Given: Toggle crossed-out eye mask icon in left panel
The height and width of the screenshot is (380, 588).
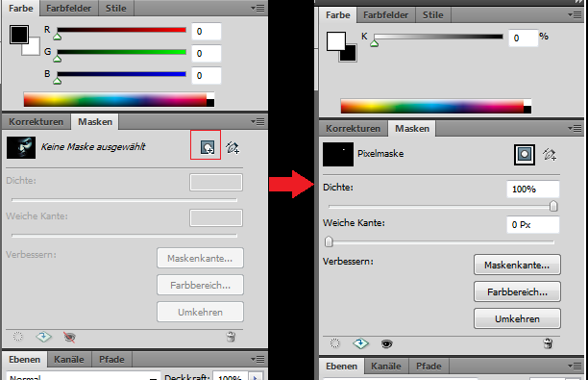Looking at the screenshot, I should point(69,337).
